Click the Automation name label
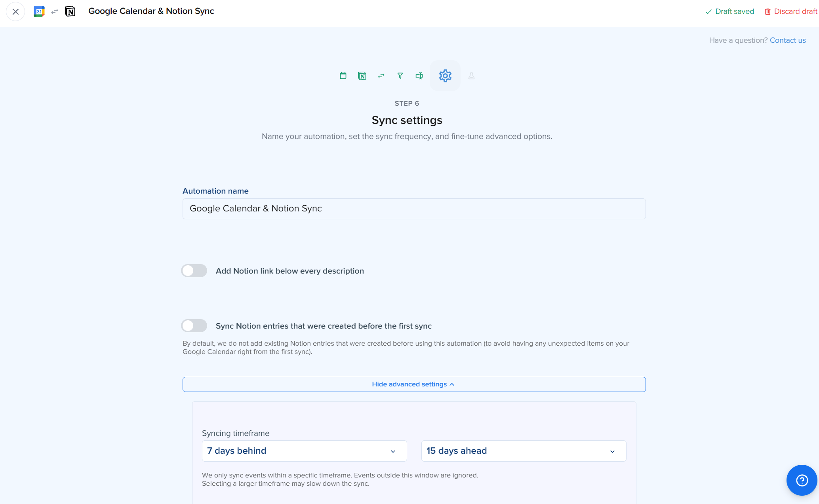The image size is (819, 504). pos(215,191)
